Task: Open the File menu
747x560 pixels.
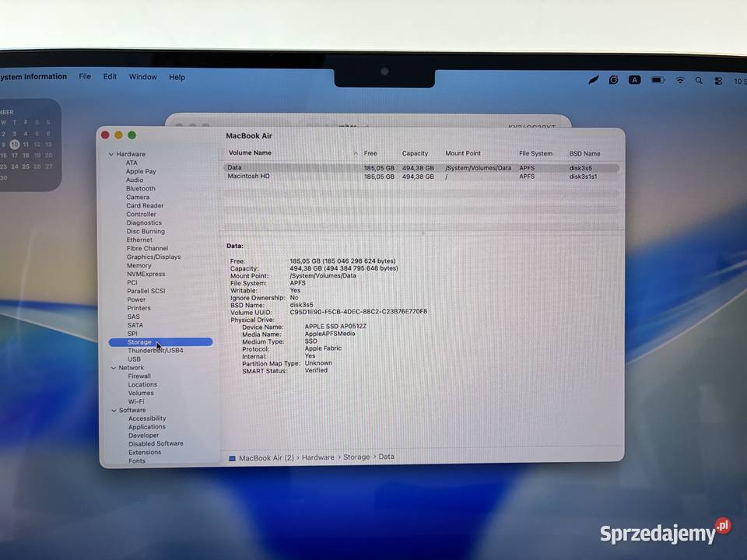Action: coord(85,76)
